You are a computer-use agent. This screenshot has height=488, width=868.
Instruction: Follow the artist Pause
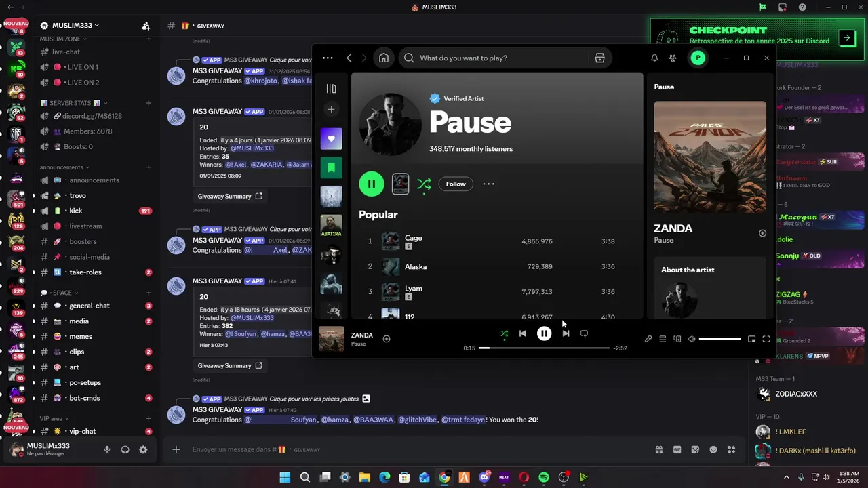456,184
